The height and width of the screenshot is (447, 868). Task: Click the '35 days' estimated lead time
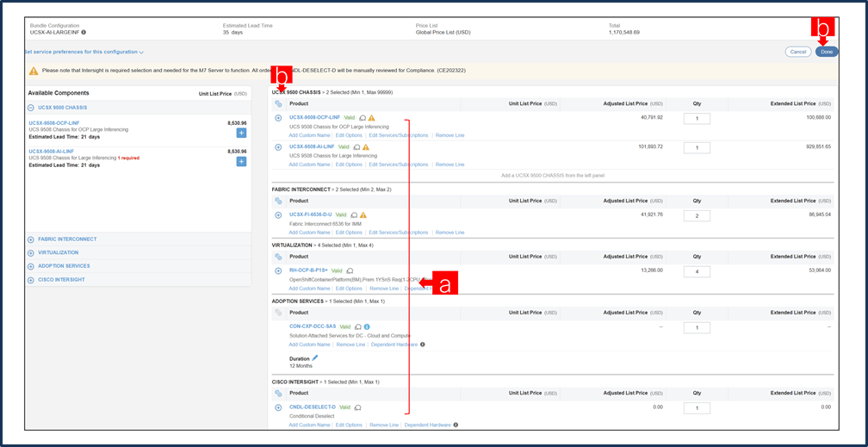(x=232, y=33)
